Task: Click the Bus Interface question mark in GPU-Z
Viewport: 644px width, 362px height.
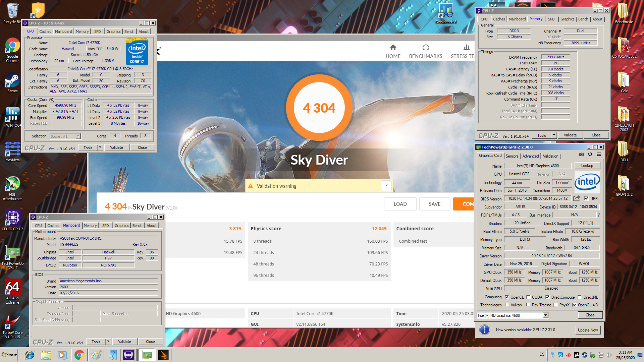Action: tap(599, 215)
